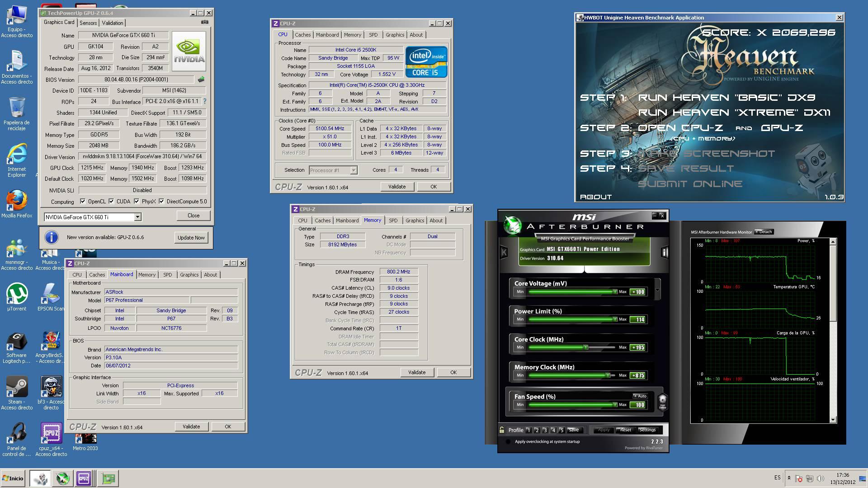Open Panel de control desktop icon
The image size is (868, 488).
pyautogui.click(x=17, y=440)
